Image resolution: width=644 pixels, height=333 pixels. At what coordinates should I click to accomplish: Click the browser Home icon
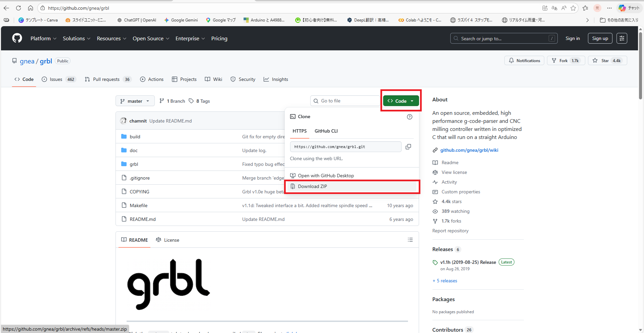pyautogui.click(x=31, y=8)
